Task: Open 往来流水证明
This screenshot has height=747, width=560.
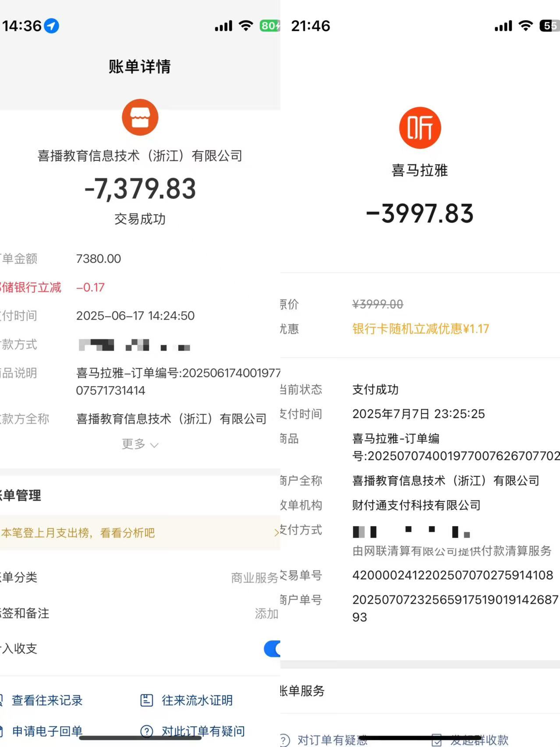Action: (197, 700)
